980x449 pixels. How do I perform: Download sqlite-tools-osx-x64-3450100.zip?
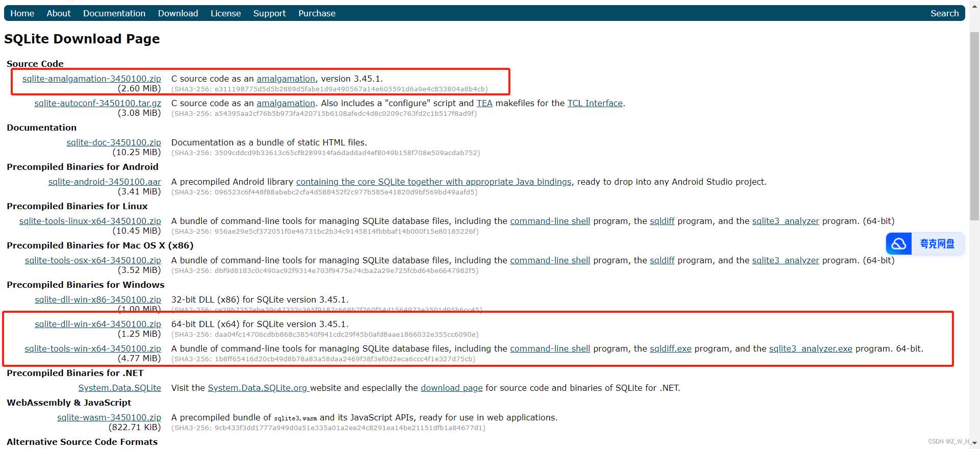pyautogui.click(x=93, y=260)
